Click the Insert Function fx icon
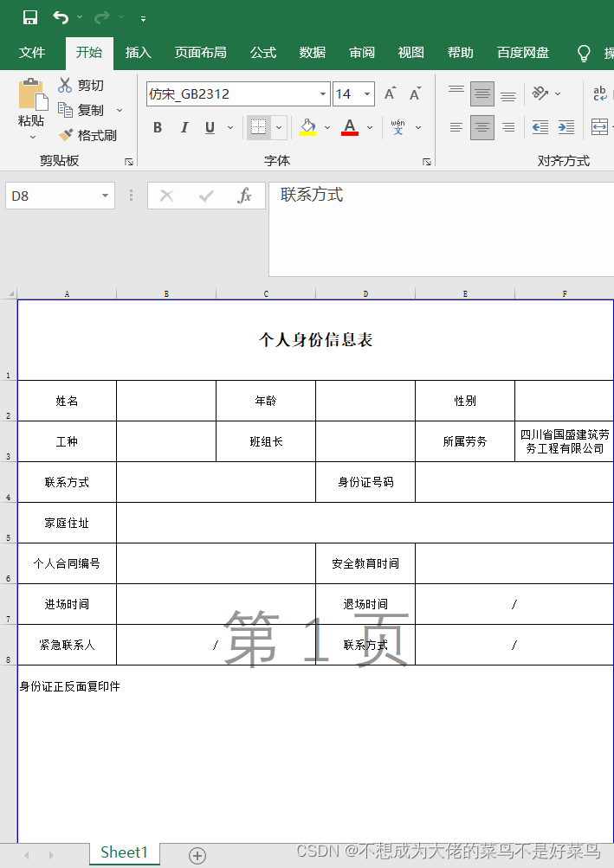This screenshot has width=614, height=868. (x=244, y=196)
